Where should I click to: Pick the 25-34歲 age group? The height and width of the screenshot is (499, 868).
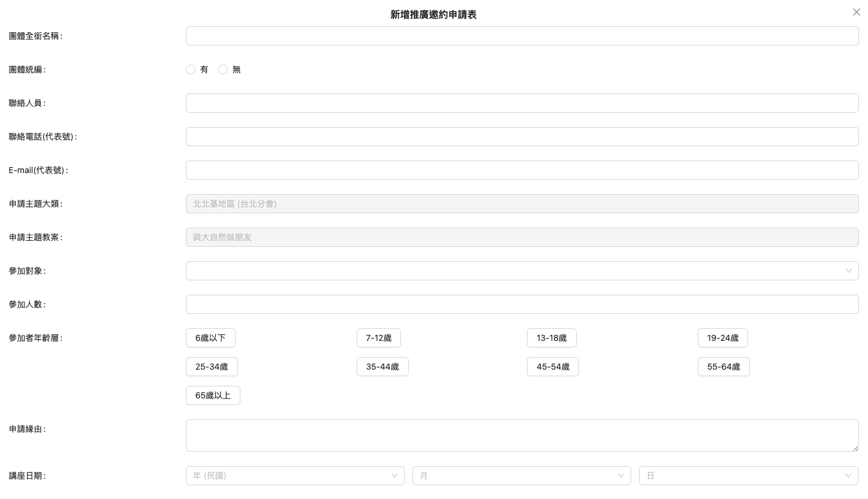pos(212,367)
